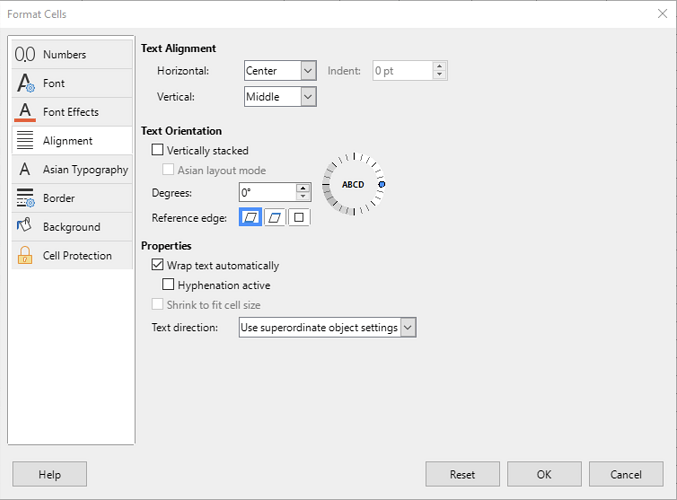The width and height of the screenshot is (677, 500).
Task: Enable the Vertically stacked checkbox
Action: point(158,150)
